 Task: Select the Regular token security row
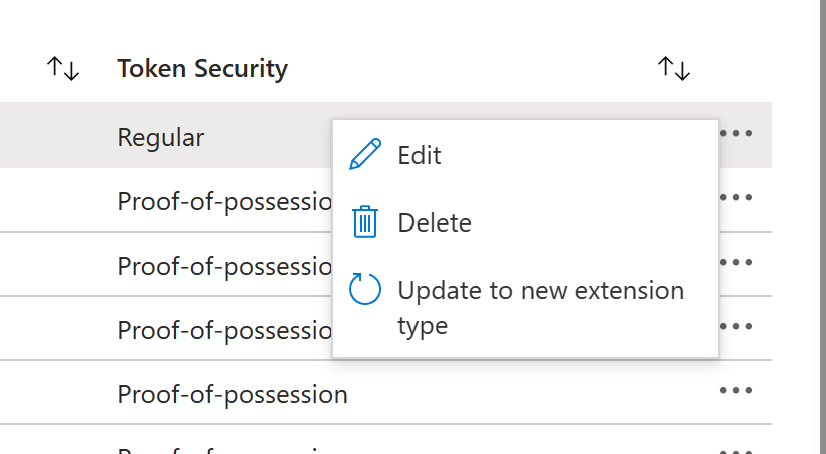point(161,137)
